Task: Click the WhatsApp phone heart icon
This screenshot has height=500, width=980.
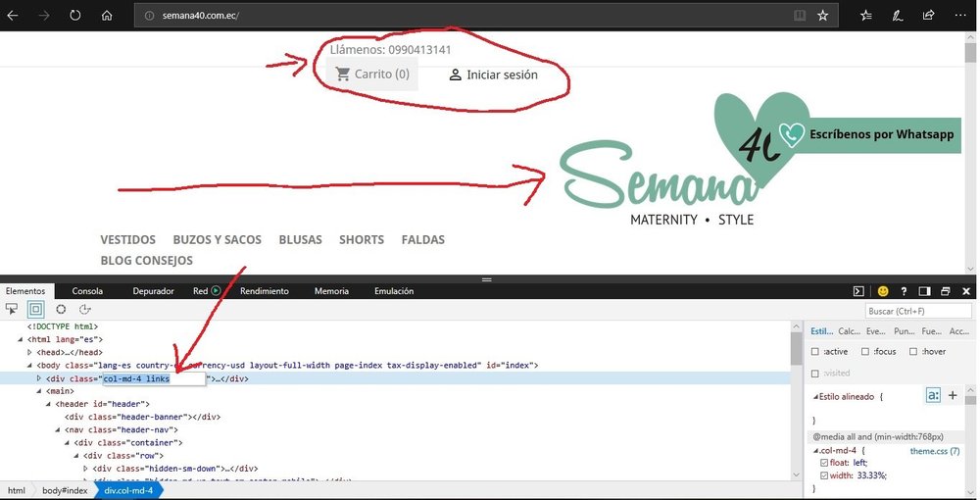Action: 792,134
